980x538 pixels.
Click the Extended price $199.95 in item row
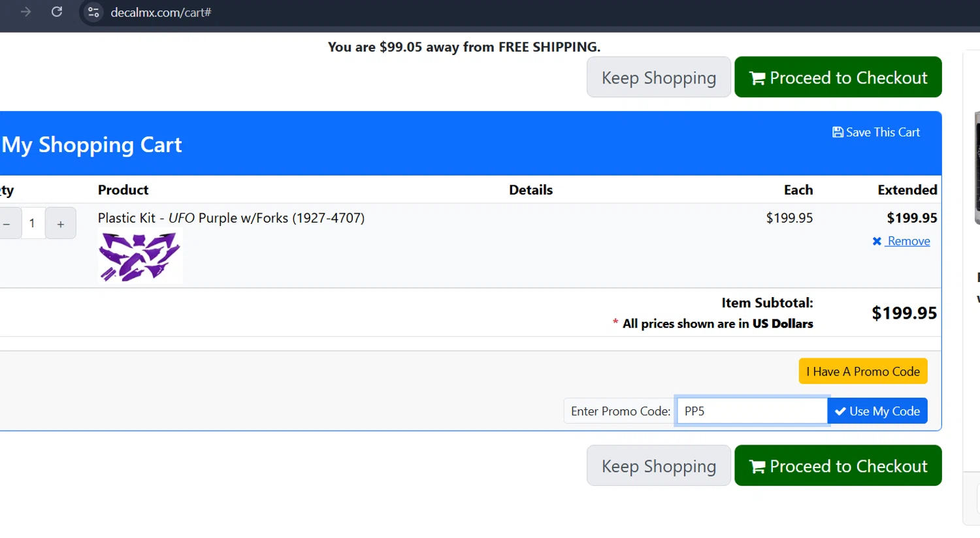(x=912, y=218)
